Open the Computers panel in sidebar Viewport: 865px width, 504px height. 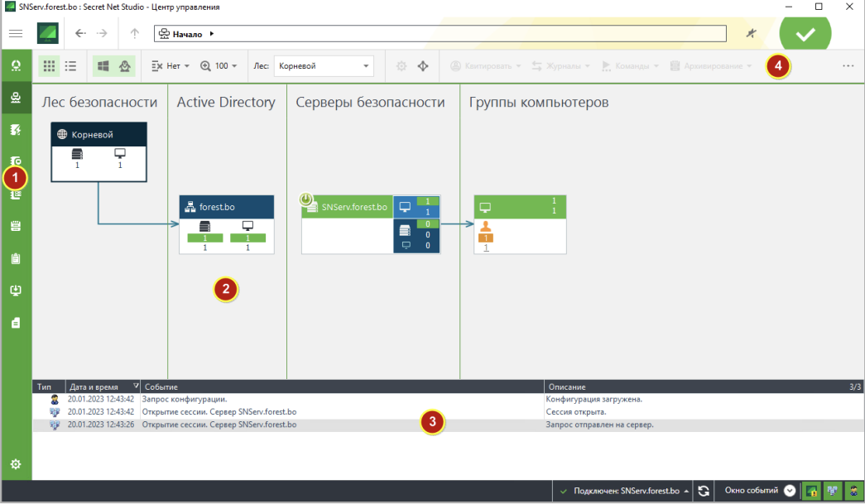point(16,98)
